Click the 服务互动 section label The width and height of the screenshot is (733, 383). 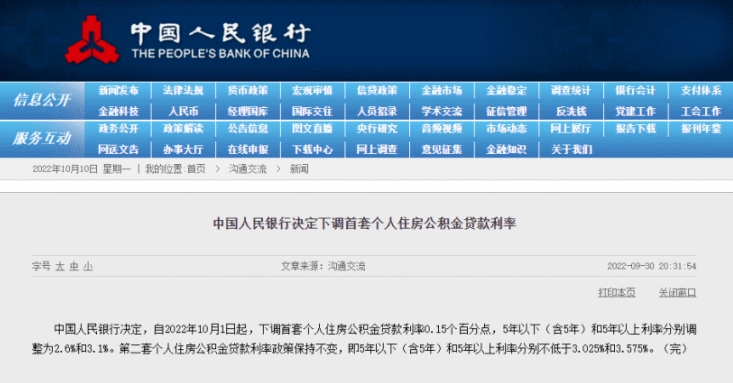pyautogui.click(x=42, y=138)
